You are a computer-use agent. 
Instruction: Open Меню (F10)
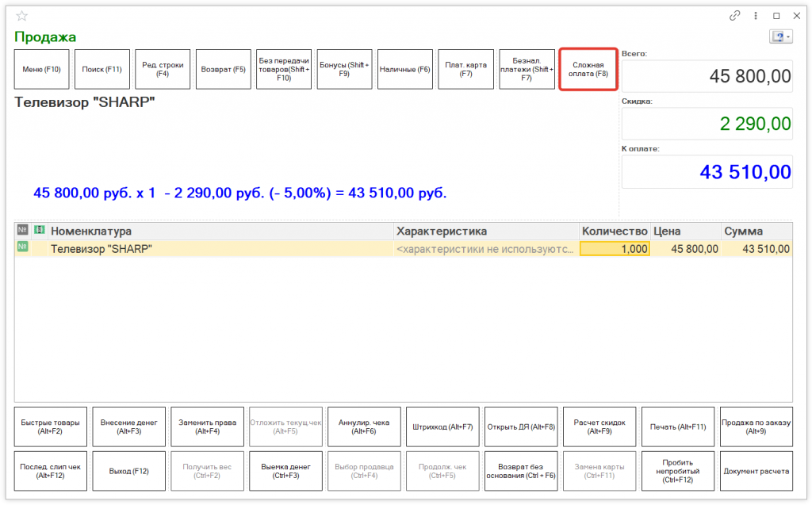click(x=42, y=70)
